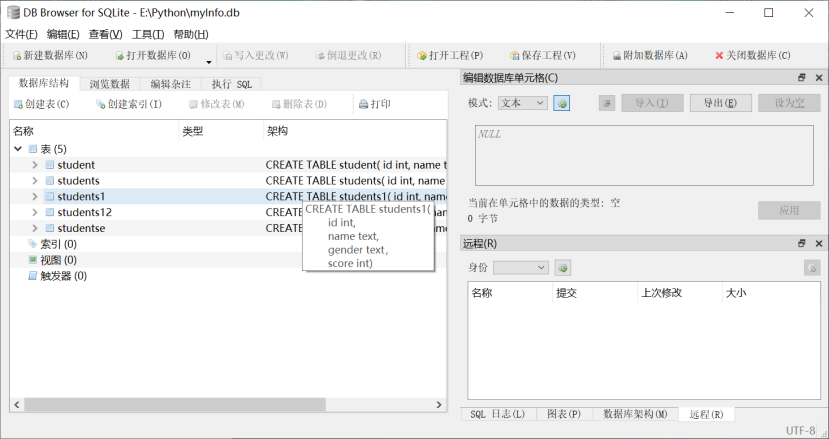
Task: Expand the students table row
Action: point(35,181)
